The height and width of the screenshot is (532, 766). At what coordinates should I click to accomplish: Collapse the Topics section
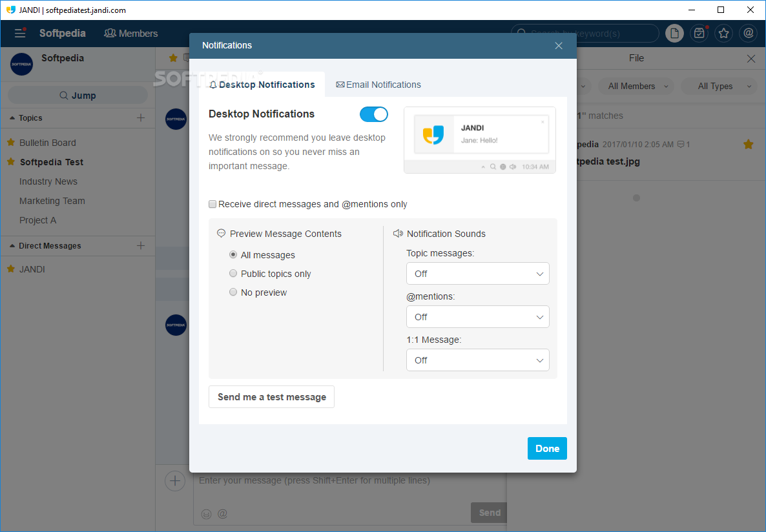(12, 118)
